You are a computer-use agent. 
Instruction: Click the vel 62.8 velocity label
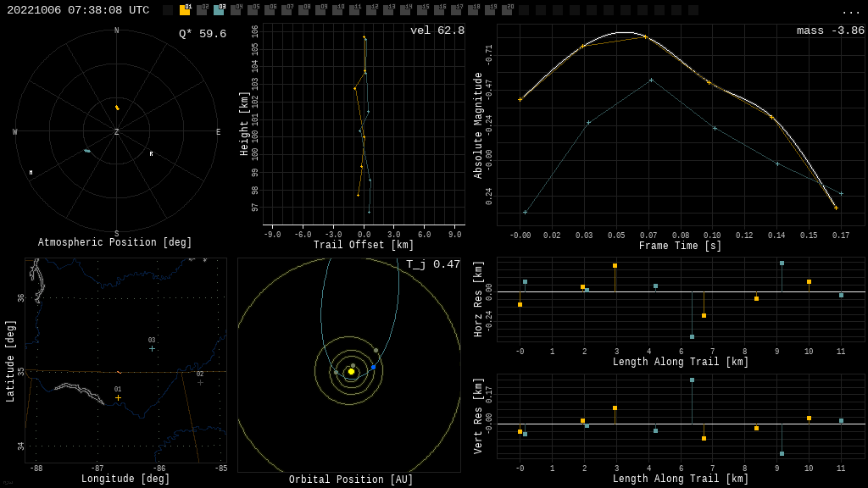pos(437,30)
